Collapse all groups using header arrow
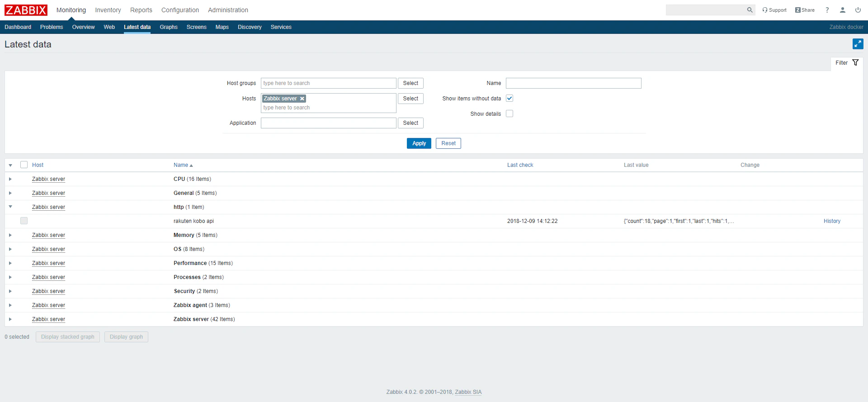Viewport: 868px width, 402px height. click(10, 165)
